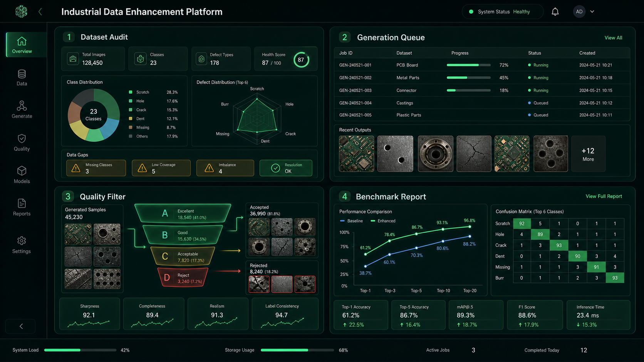This screenshot has width=644, height=362.
Task: Click the PCB Board 72% progress bar
Action: pyautogui.click(x=468, y=65)
